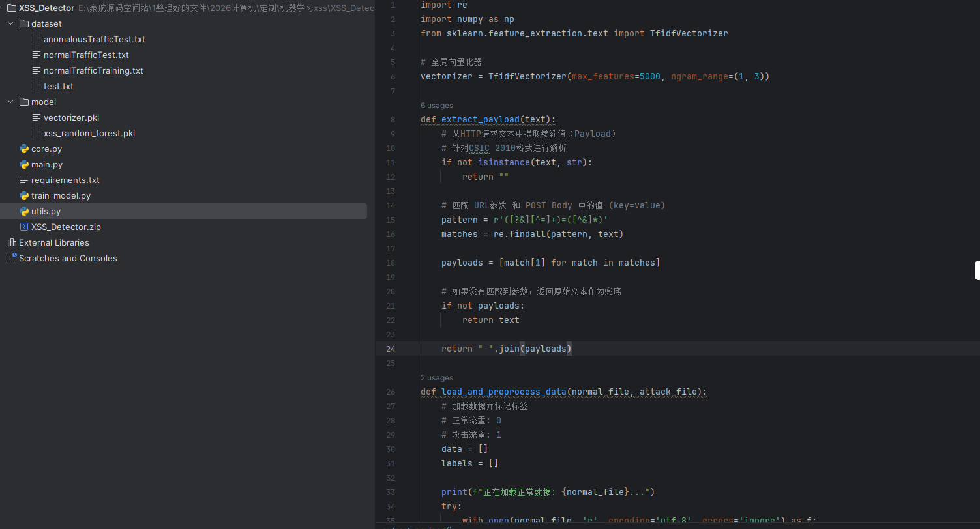Select main.py in project tree
Screen dimensions: 980x529
tap(47, 164)
